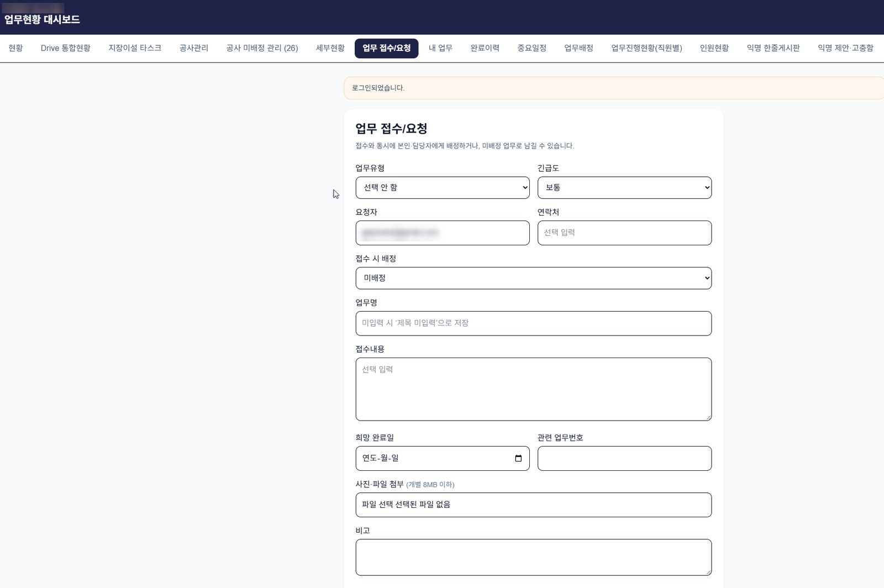Go to 지장이설 타스크 tab

pos(135,48)
